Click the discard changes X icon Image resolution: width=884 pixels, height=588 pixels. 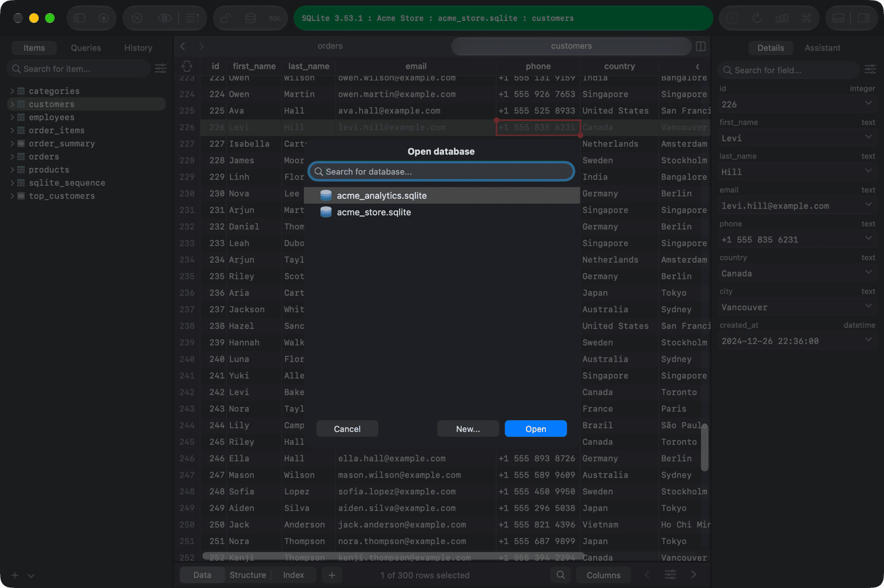point(137,18)
